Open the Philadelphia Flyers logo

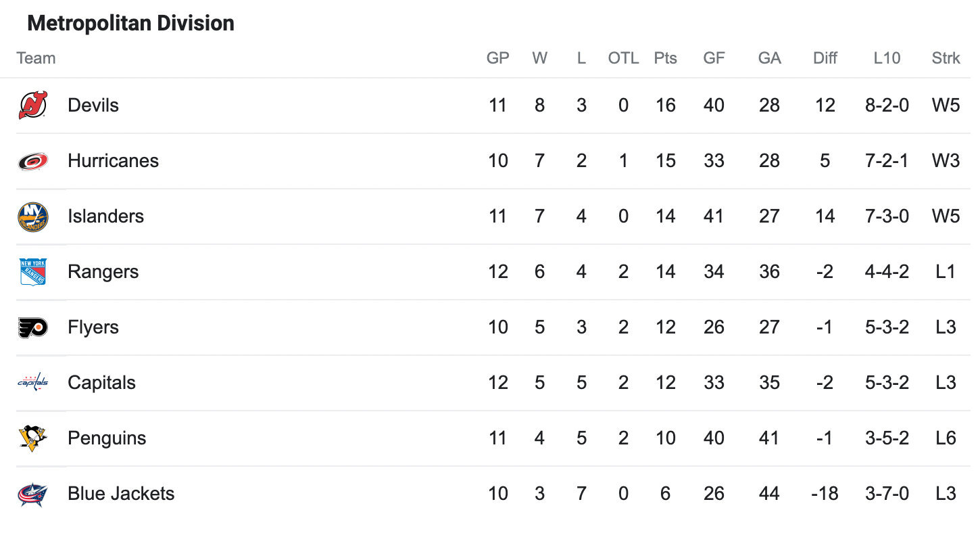tap(33, 327)
